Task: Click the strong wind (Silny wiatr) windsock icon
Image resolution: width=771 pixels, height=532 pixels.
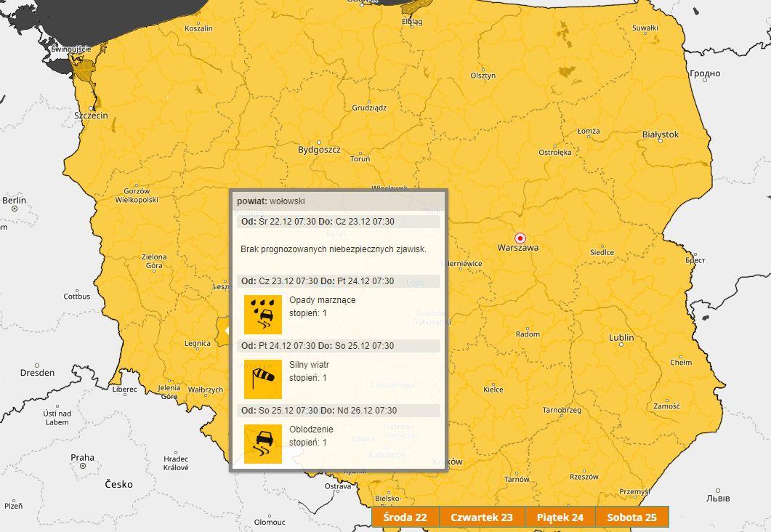Action: (263, 379)
